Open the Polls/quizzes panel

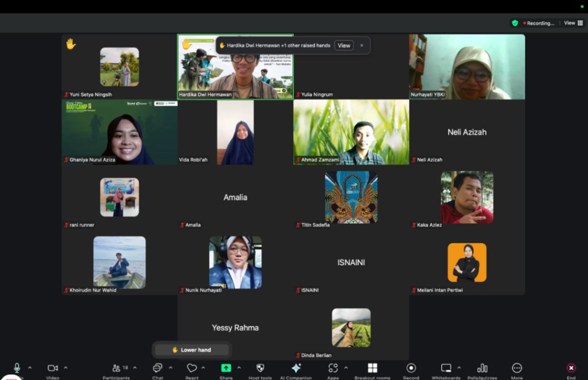click(482, 369)
